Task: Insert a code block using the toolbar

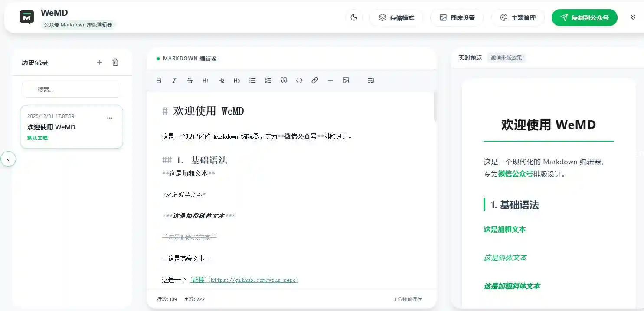Action: 299,80
